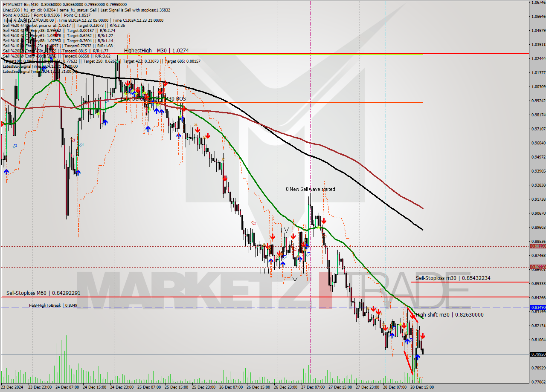Click the sell entry line with R/R:2.74
The height and width of the screenshot is (392, 546).
pyautogui.click(x=59, y=30)
